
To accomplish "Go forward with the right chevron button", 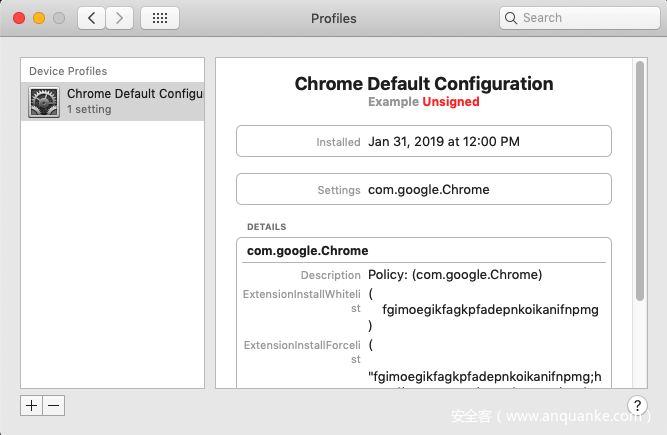I will pos(119,18).
